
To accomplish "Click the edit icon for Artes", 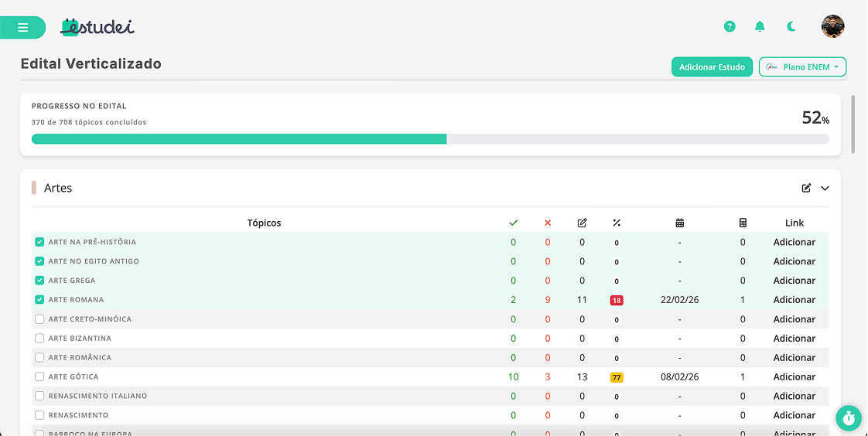I will 807,188.
